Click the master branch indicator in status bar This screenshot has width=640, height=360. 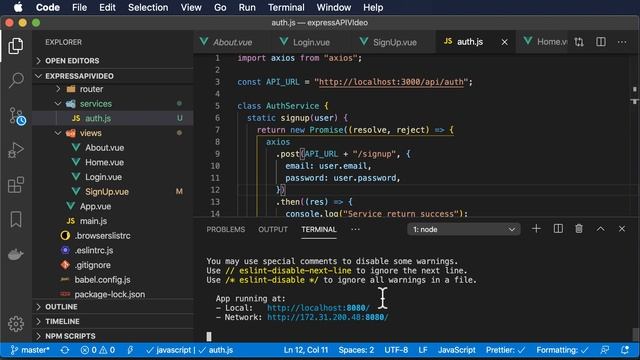30,350
